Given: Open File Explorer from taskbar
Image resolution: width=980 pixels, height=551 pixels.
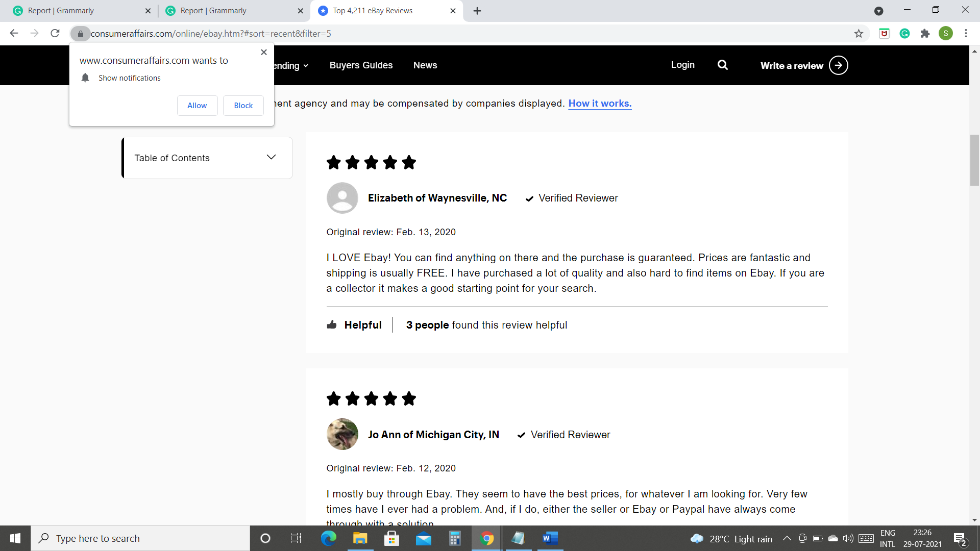Looking at the screenshot, I should (360, 538).
